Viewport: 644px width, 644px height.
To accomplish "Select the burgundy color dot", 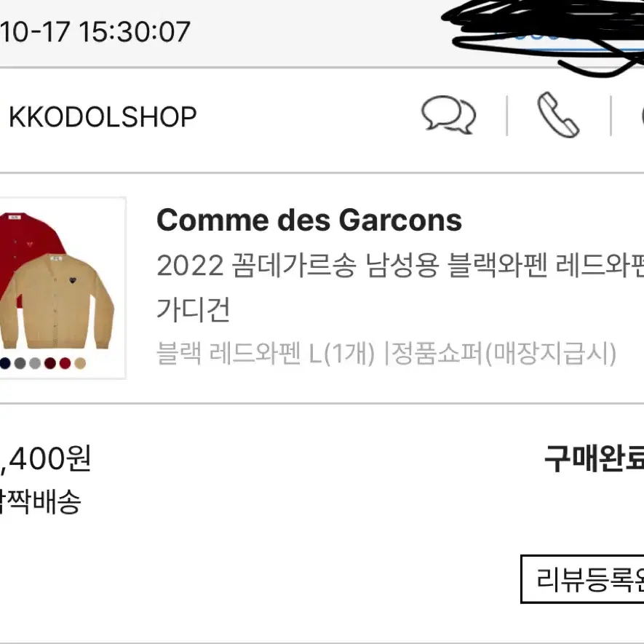I will tap(50, 363).
